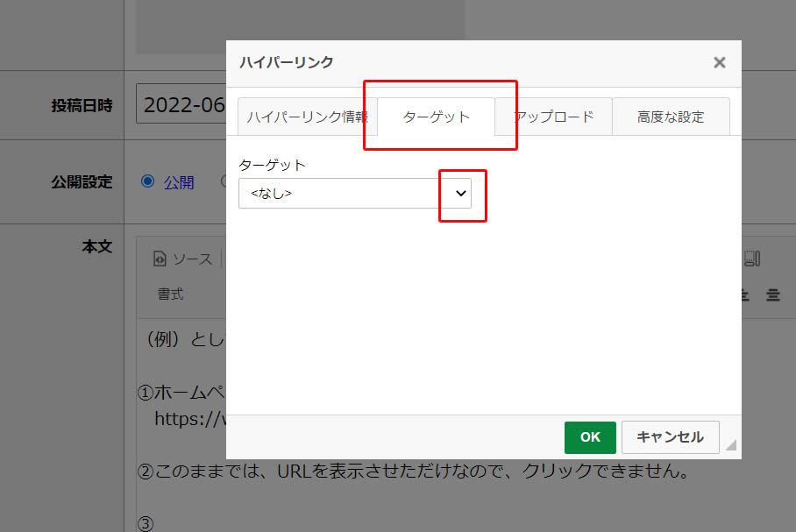Select the ターゲット tab
This screenshot has width=796, height=532.
pyautogui.click(x=436, y=117)
